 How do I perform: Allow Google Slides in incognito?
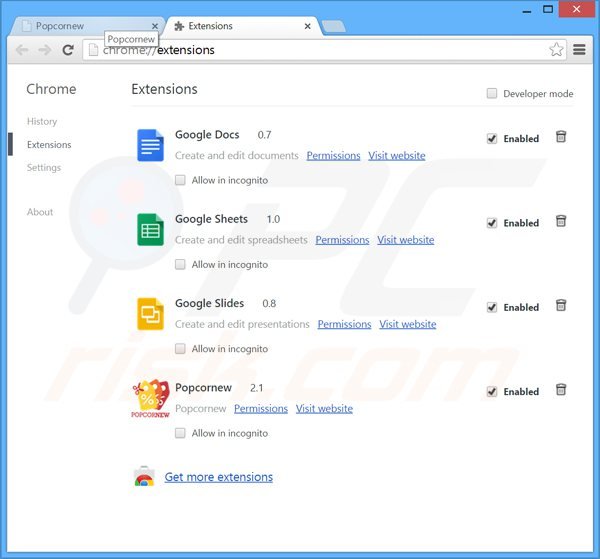pyautogui.click(x=180, y=349)
